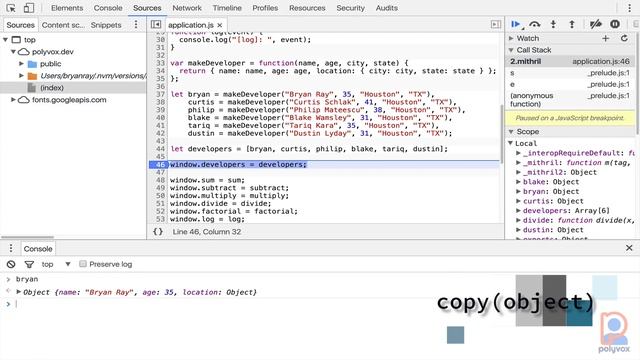Collapse the top frame tree node

click(x=6, y=40)
